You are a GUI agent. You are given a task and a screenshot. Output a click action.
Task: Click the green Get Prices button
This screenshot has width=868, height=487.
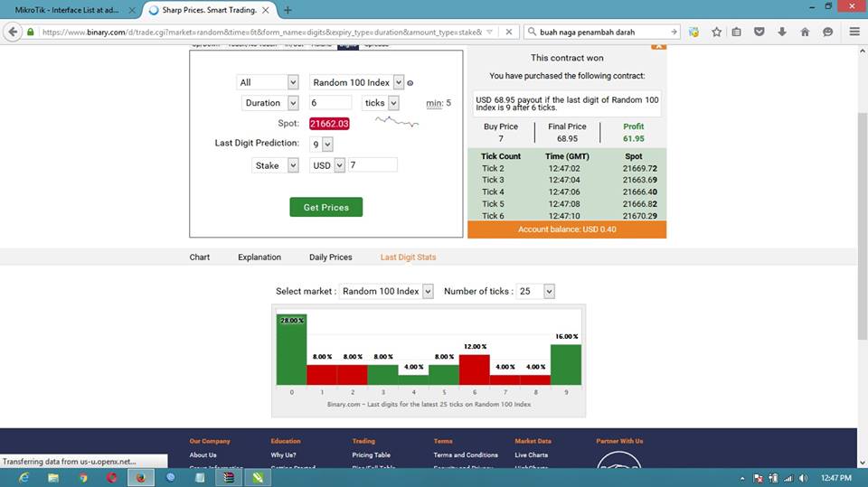(326, 207)
